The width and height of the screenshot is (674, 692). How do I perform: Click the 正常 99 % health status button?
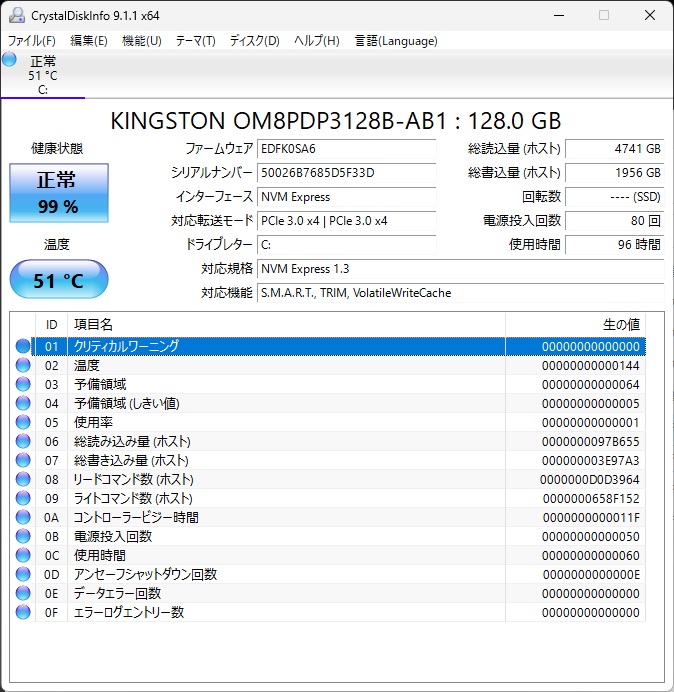click(59, 193)
